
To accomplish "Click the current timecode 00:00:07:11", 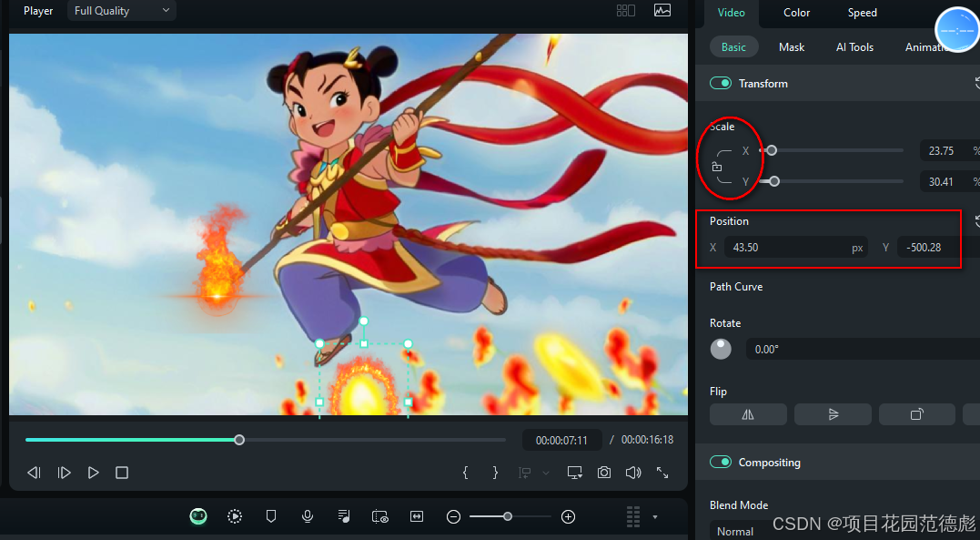I will point(561,441).
